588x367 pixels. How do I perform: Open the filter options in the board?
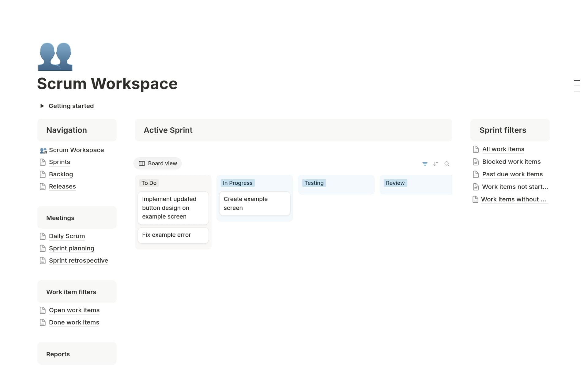tap(425, 164)
